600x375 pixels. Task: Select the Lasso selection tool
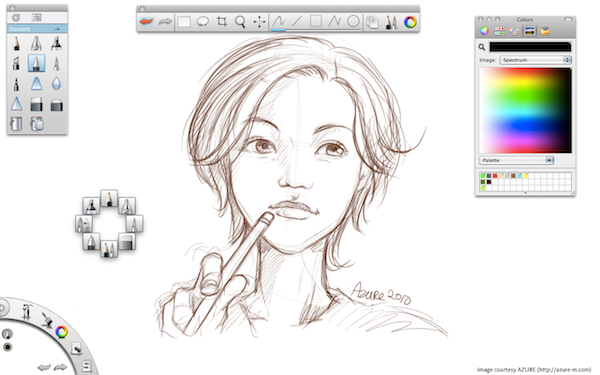202,22
